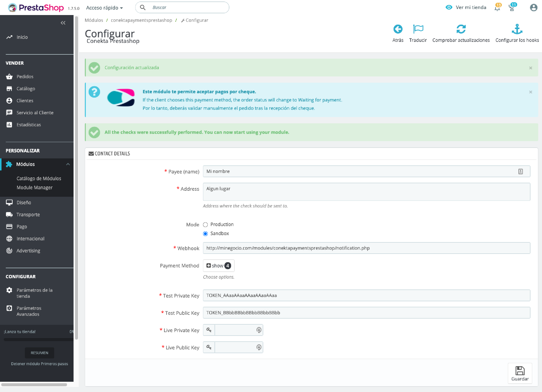
Task: Collapse the Módulos sidebar menu
Action: pos(68,164)
